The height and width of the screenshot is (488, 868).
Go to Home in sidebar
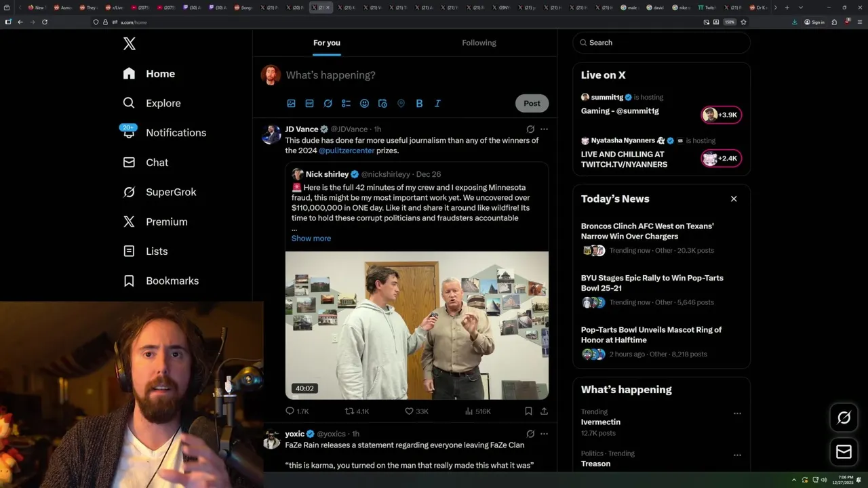[x=149, y=74]
